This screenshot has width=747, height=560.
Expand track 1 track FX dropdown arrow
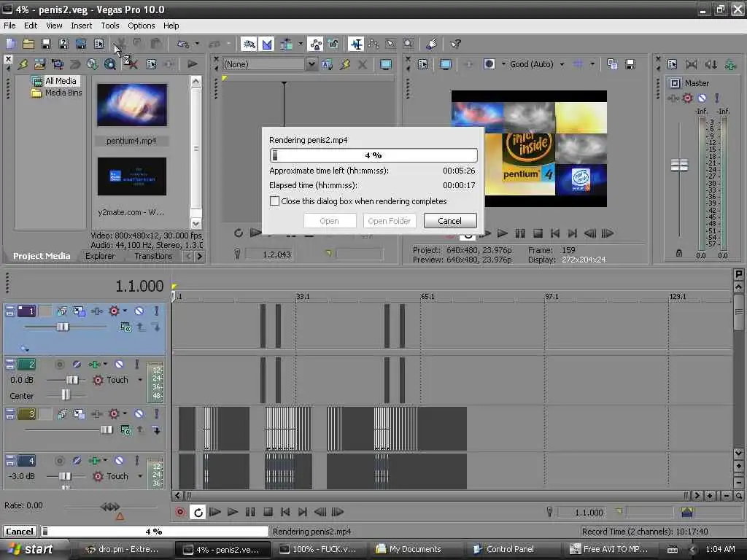(125, 311)
